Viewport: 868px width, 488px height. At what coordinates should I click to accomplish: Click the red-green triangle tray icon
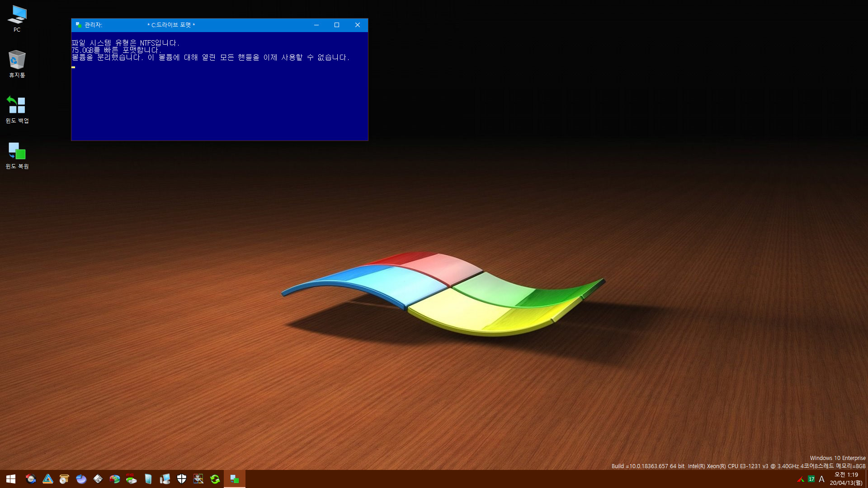(801, 479)
